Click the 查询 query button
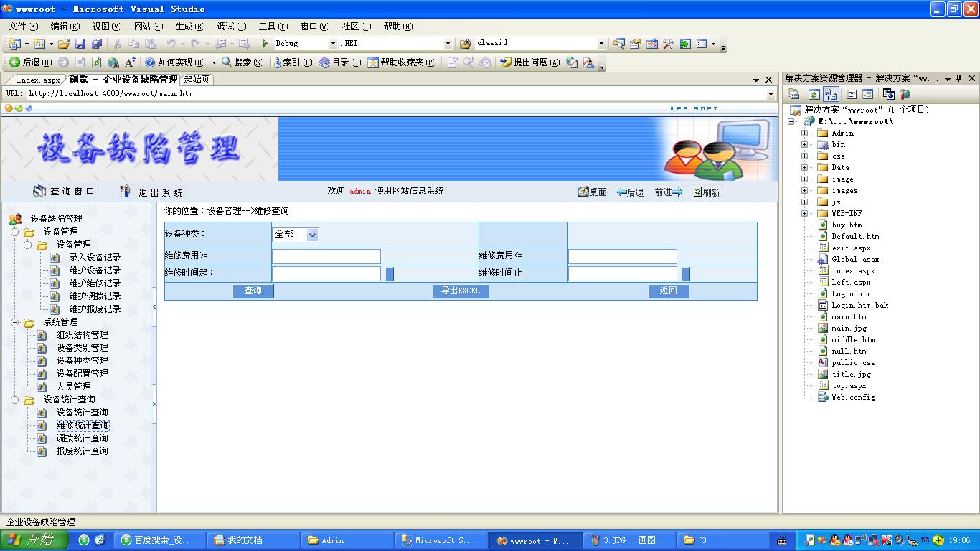Screen dimensions: 980x551 pyautogui.click(x=253, y=291)
